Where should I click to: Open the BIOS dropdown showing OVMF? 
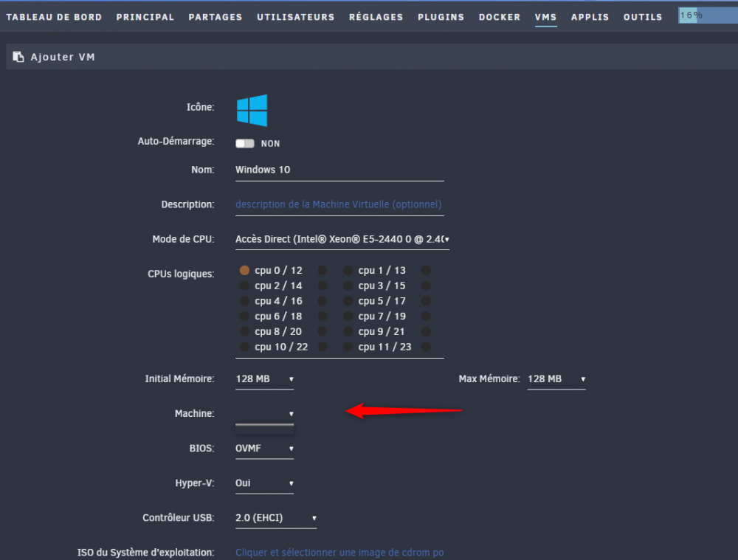point(264,449)
